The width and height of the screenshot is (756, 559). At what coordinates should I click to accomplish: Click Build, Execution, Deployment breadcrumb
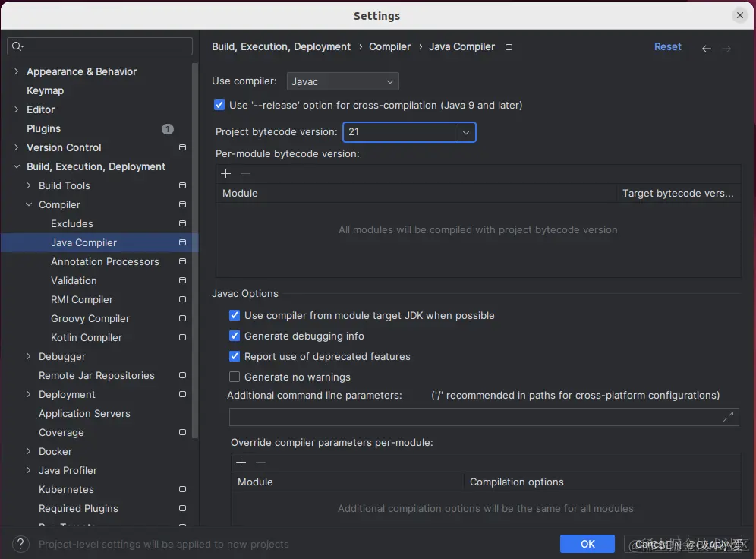(281, 47)
